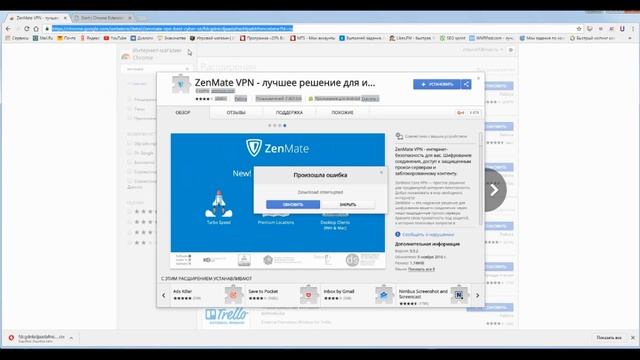Click the Интернет-магазин Chrome store logo
The image size is (640, 360).
151,54
